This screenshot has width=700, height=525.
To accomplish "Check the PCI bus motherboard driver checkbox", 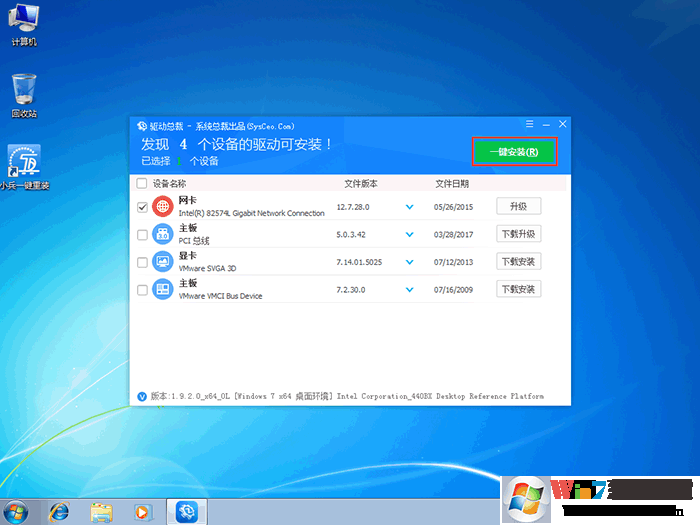I will click(x=141, y=234).
